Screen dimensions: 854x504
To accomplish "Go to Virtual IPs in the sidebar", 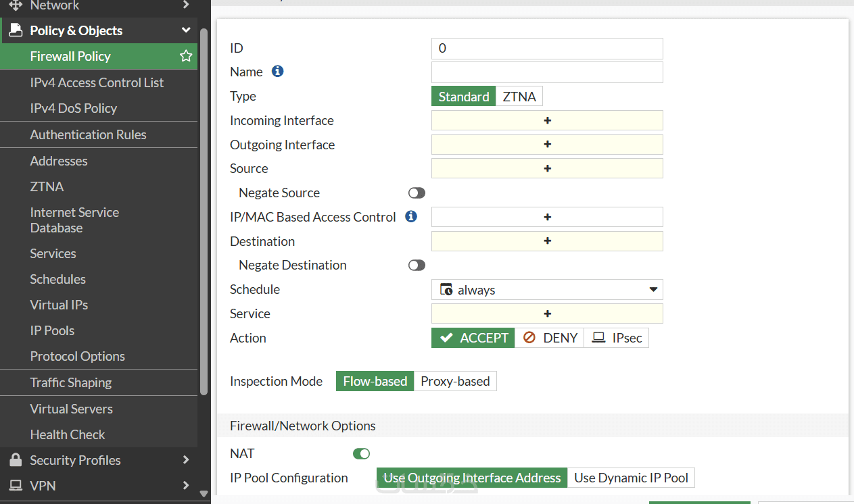I will pos(59,305).
